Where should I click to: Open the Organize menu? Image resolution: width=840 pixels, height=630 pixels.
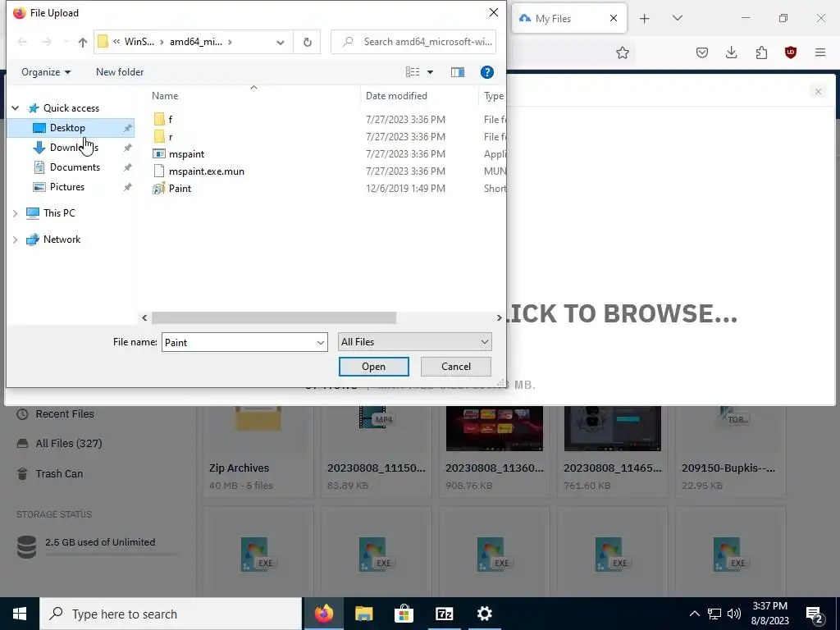46,72
